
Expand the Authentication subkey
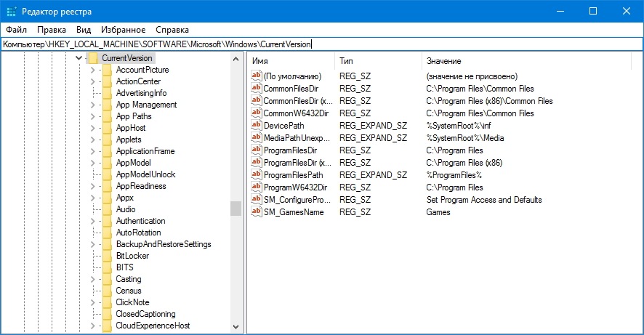click(x=92, y=222)
